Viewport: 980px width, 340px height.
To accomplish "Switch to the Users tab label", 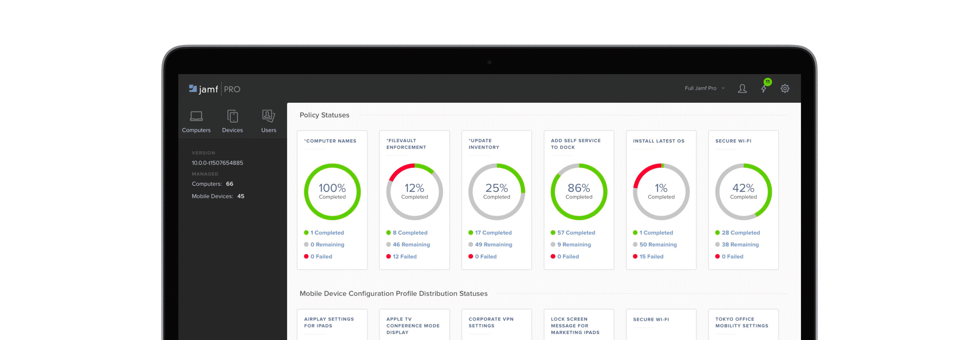I will 268,130.
